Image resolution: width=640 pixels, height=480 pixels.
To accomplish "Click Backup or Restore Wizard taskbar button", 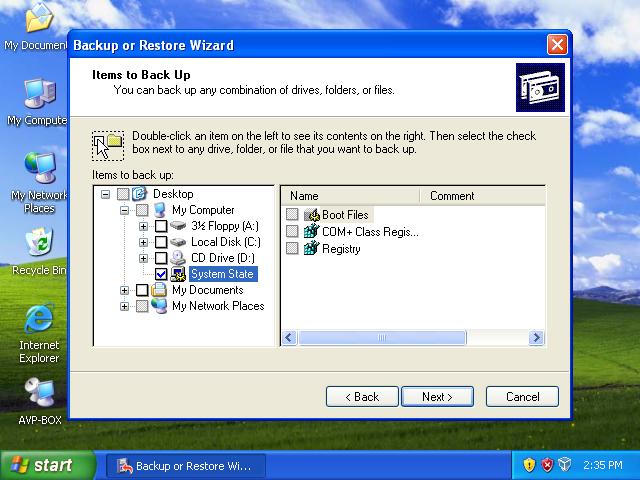I will 186,466.
